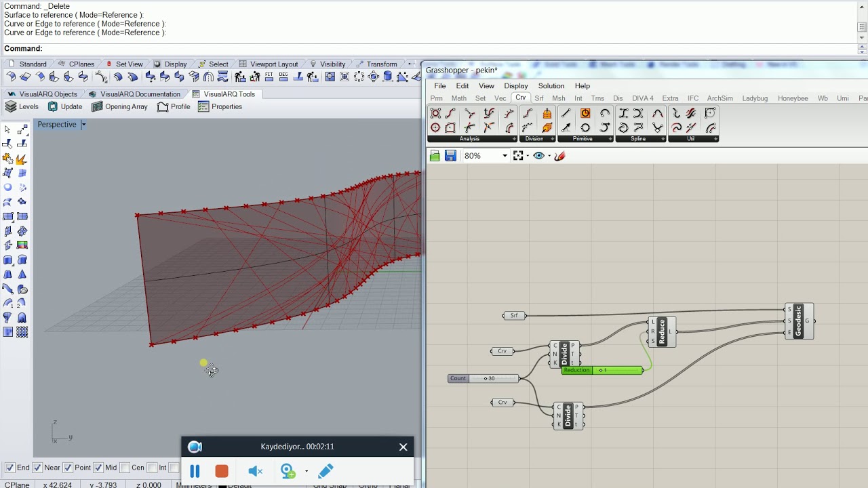Image resolution: width=868 pixels, height=488 pixels.
Task: Click the Grasshopper save file icon
Action: point(450,156)
